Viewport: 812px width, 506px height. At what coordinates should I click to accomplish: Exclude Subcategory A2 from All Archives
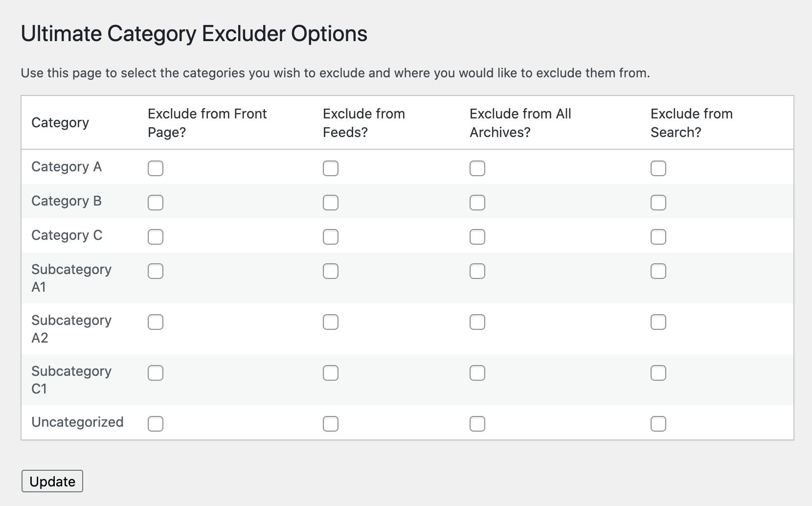click(x=477, y=322)
